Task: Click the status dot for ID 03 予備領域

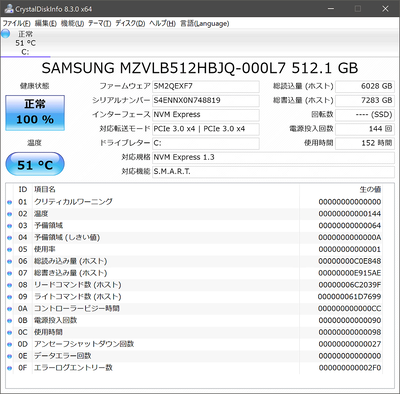Action: [x=10, y=226]
